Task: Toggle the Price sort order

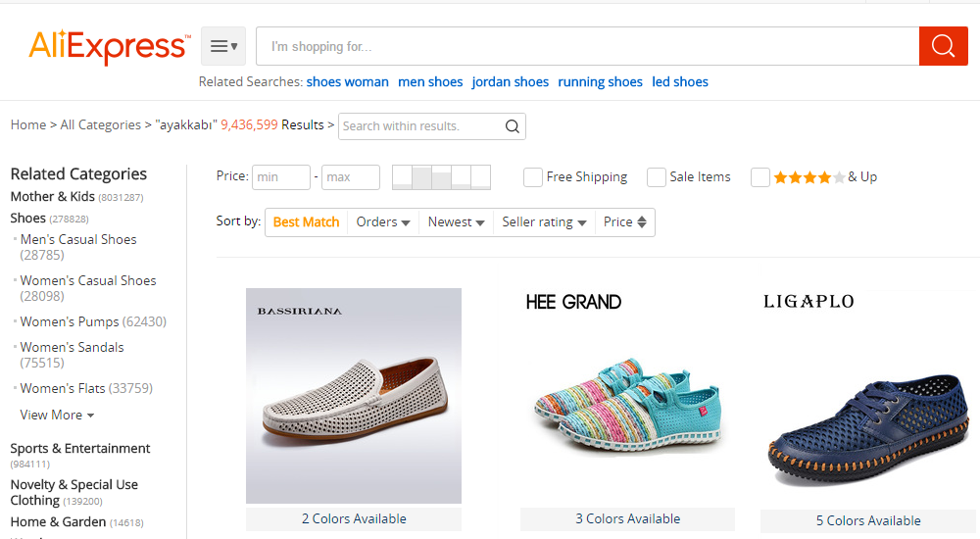Action: click(x=625, y=222)
